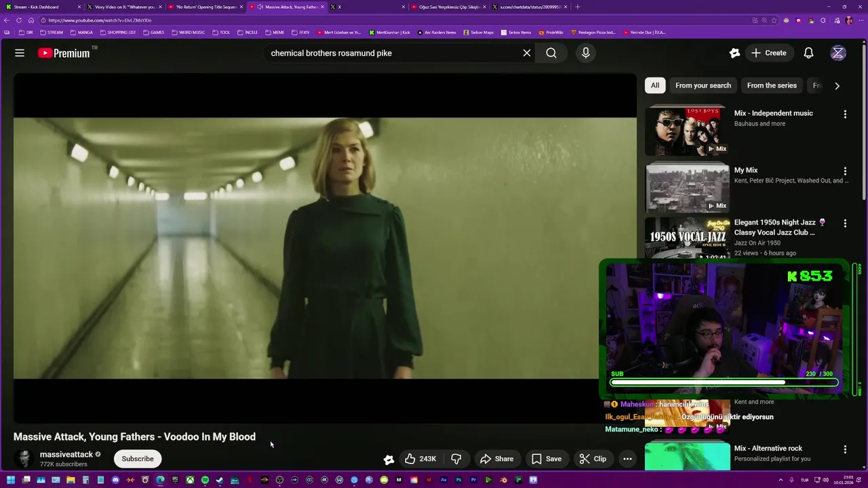868x488 pixels.
Task: Clip a segment with the Clip button
Action: click(593, 459)
